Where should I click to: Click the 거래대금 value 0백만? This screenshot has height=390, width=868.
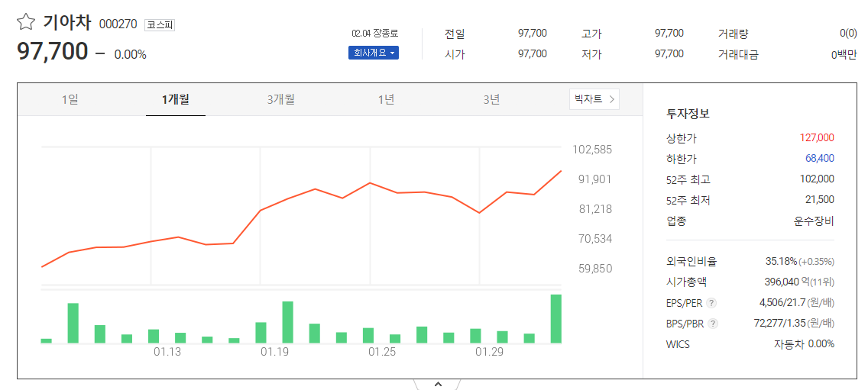click(844, 54)
